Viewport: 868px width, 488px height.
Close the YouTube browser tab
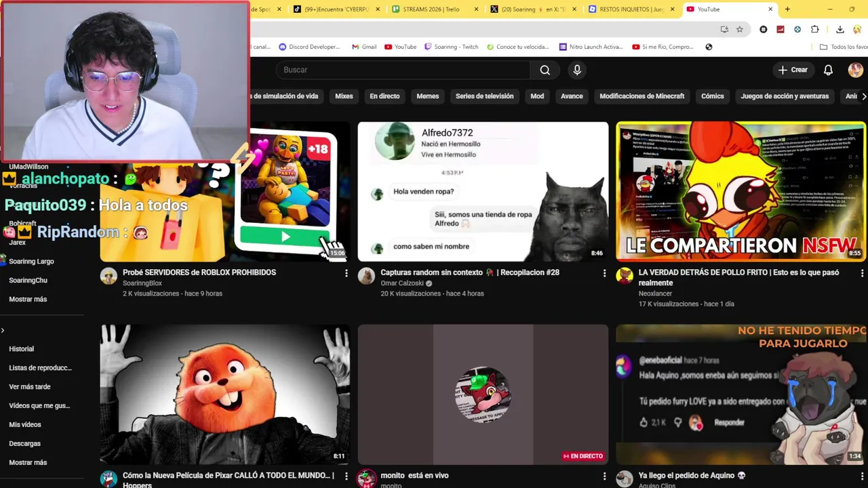click(x=770, y=9)
